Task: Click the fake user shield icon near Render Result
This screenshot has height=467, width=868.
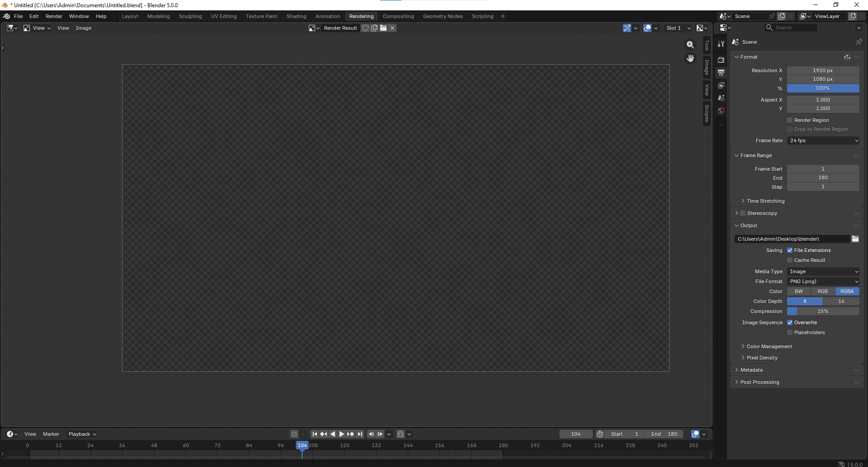Action: coord(366,28)
